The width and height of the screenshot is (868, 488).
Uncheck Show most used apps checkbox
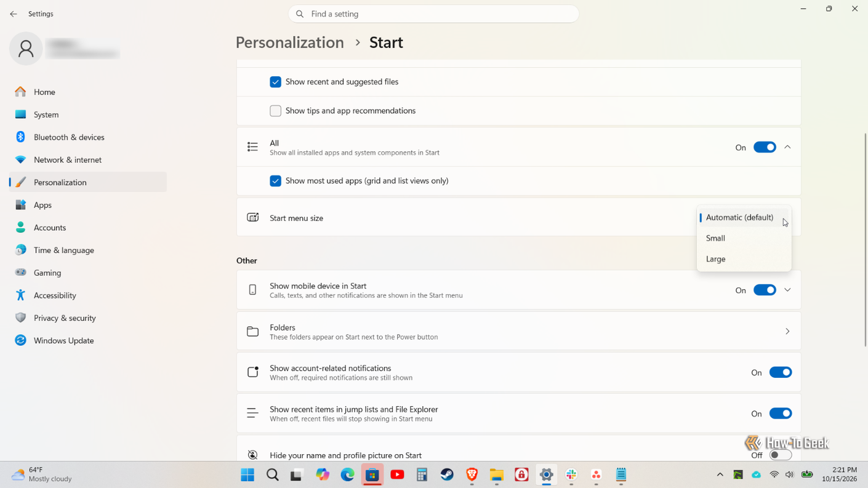coord(275,181)
